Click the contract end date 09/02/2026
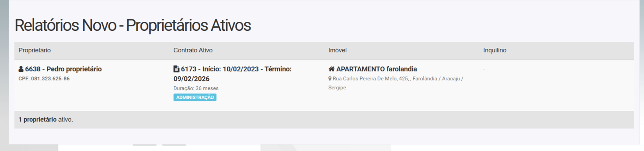This screenshot has height=151, width=644. click(191, 79)
